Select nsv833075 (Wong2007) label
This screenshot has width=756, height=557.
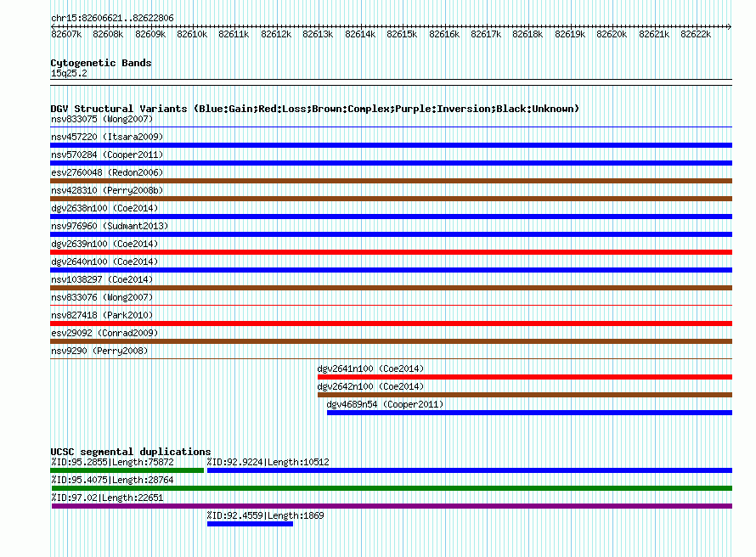tap(102, 119)
